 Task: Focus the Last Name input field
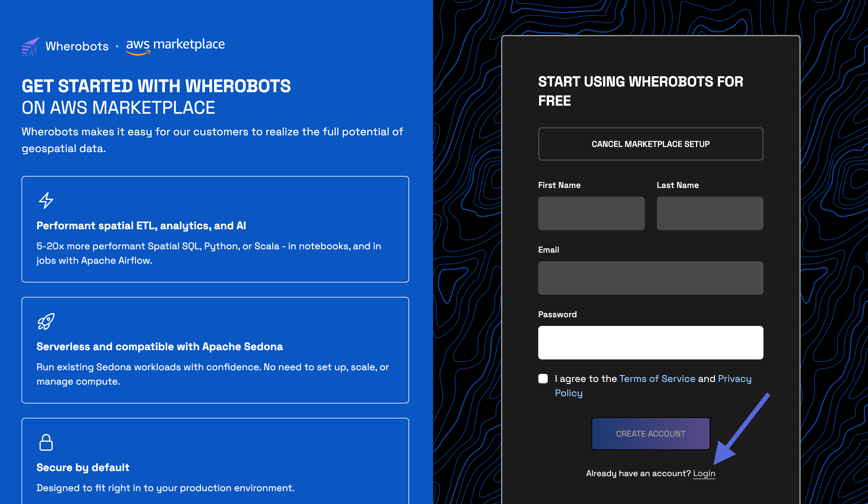tap(710, 213)
